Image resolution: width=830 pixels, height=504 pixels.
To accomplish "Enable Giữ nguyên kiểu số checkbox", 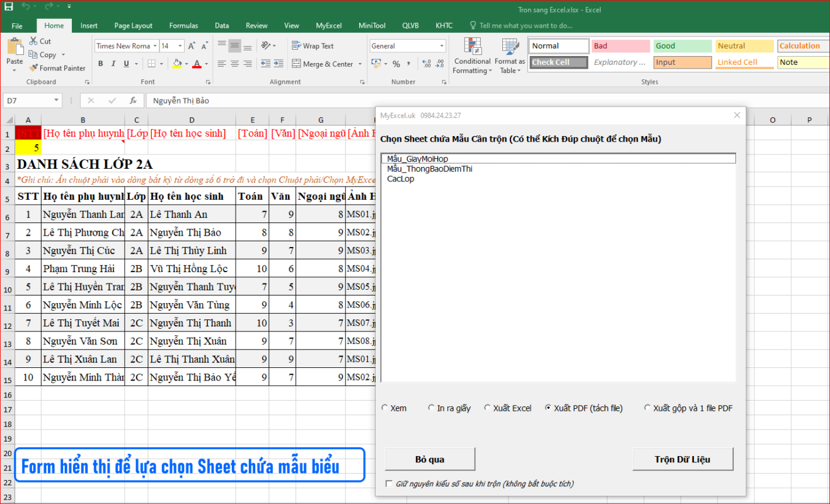I will (x=388, y=484).
